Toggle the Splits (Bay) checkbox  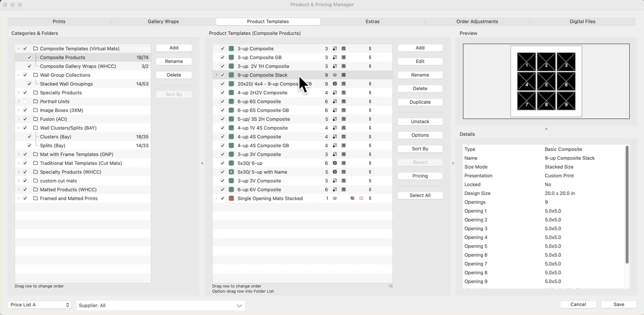tap(29, 145)
